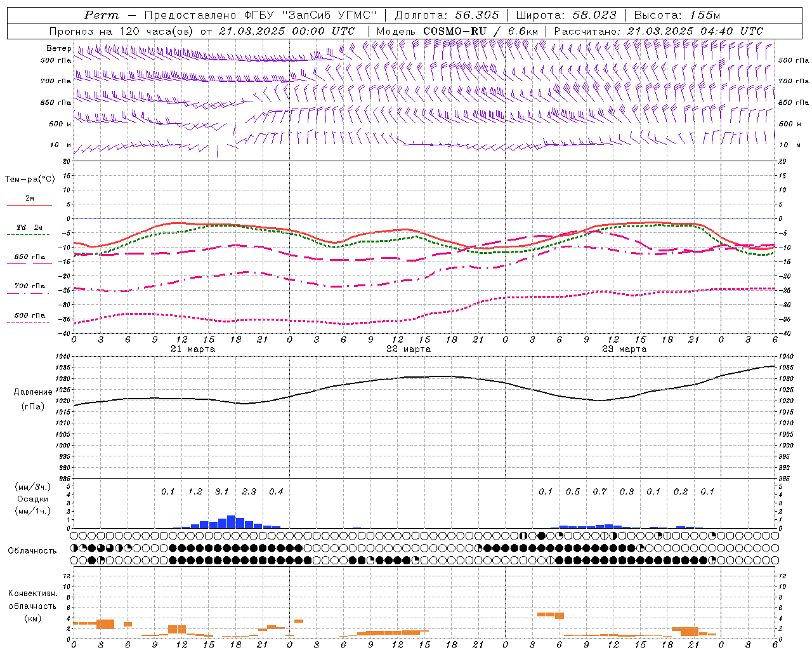This screenshot has width=812, height=650.
Task: Click the Модель COSMO-RU / 6.6км label
Action: pos(457,31)
